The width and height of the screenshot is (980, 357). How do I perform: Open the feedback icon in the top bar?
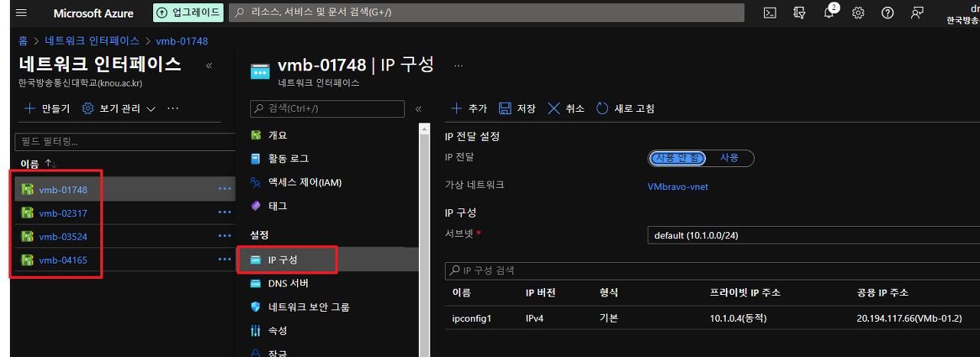916,13
